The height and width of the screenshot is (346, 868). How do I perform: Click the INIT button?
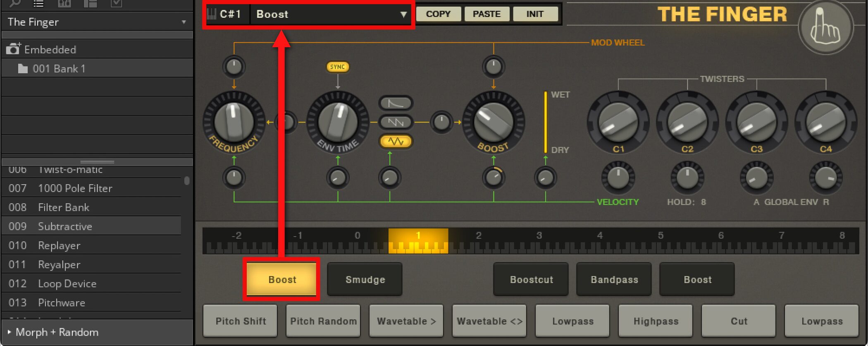click(535, 14)
